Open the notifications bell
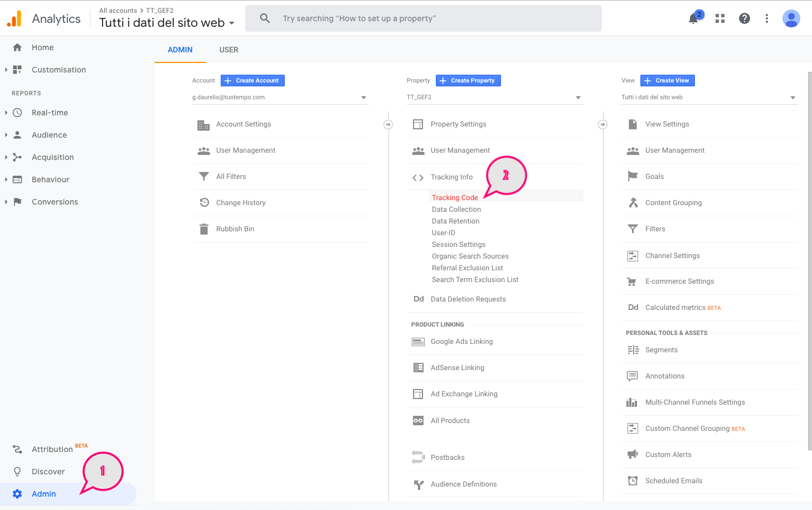 pyautogui.click(x=693, y=18)
